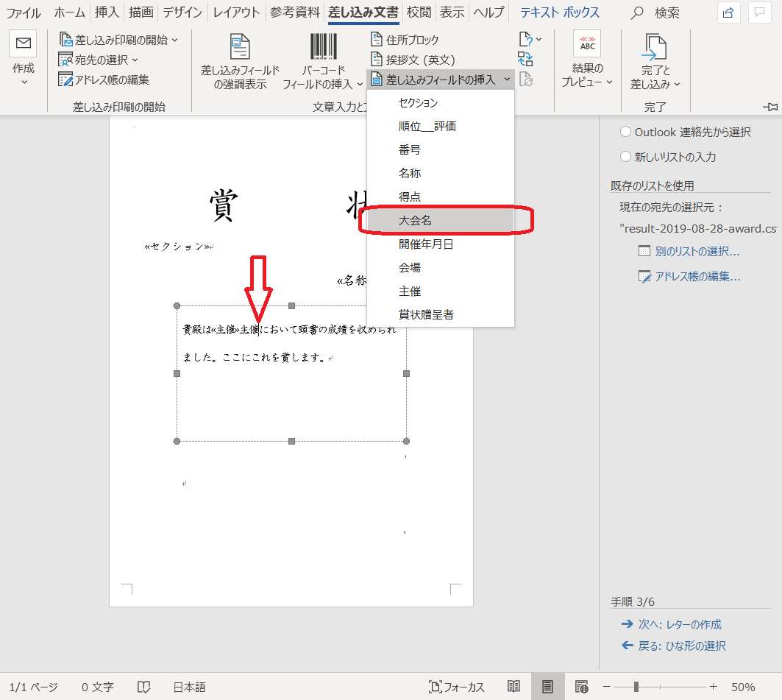Choose 大会名 from the field list
The height and width of the screenshot is (700, 782).
tap(415, 220)
